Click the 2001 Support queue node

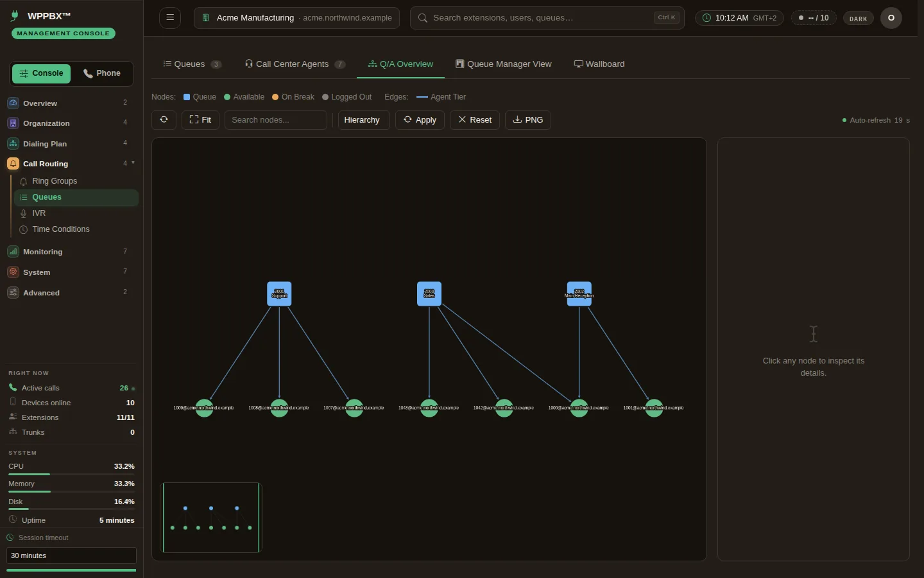(279, 294)
